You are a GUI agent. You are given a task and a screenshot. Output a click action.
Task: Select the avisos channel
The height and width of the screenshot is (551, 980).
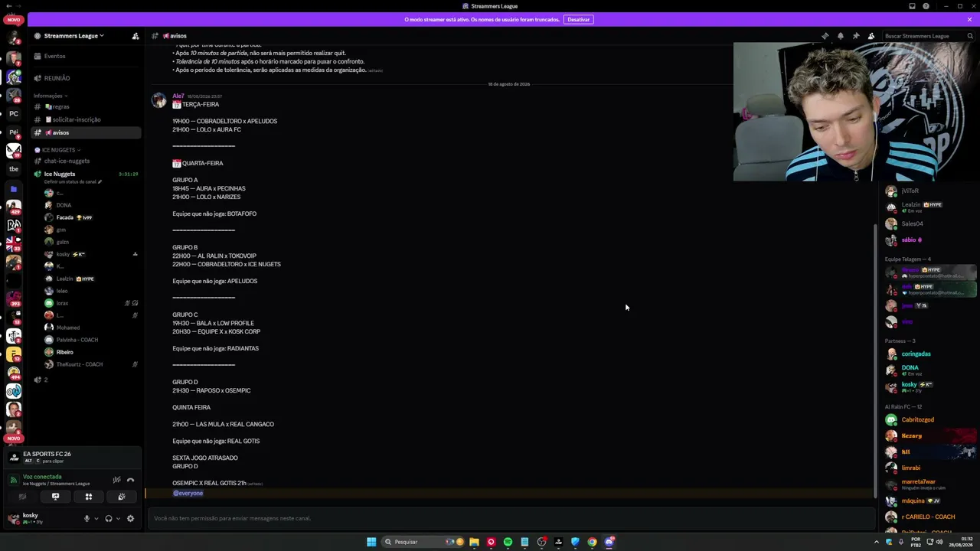(x=86, y=132)
